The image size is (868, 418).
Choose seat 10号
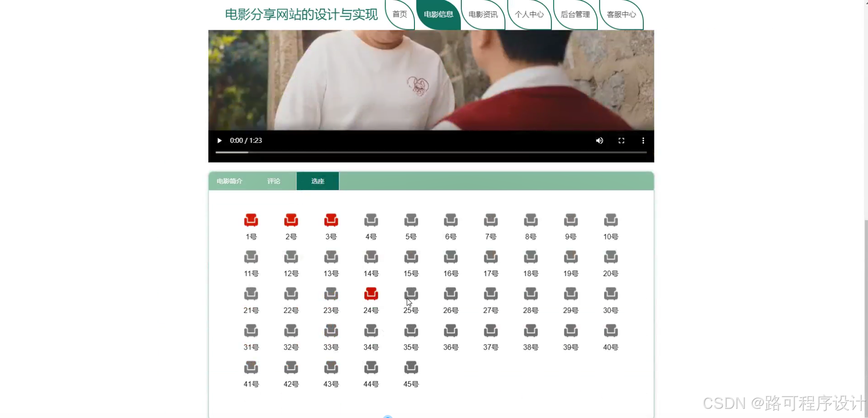[611, 220]
